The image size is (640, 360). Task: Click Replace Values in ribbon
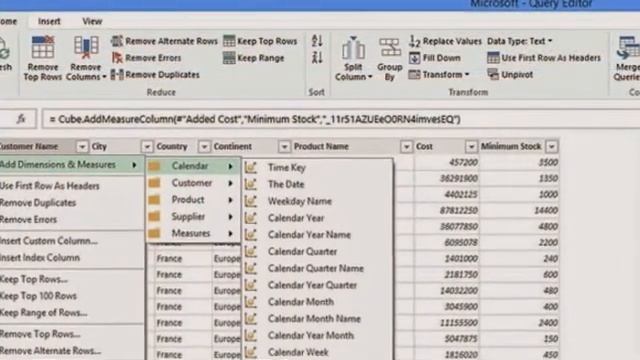click(x=445, y=41)
